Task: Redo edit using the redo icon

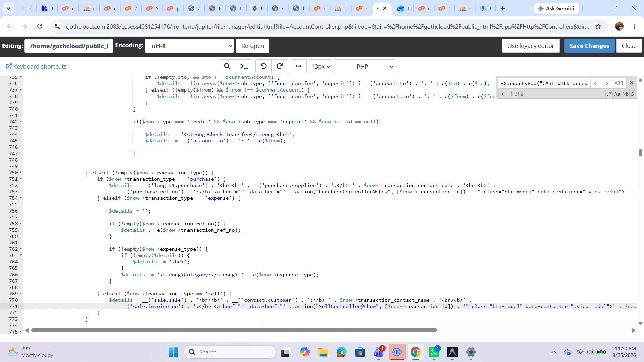Action: [x=280, y=66]
